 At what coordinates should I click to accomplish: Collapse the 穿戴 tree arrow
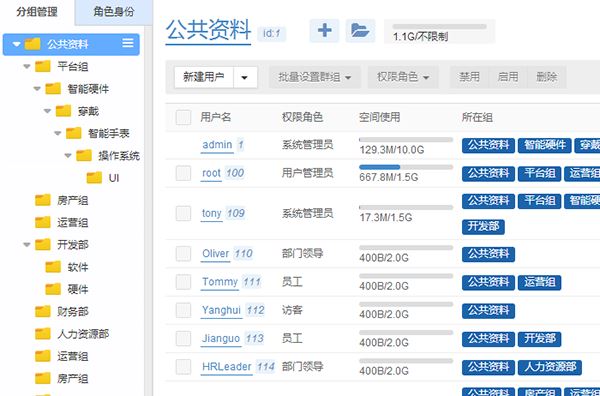coord(47,111)
